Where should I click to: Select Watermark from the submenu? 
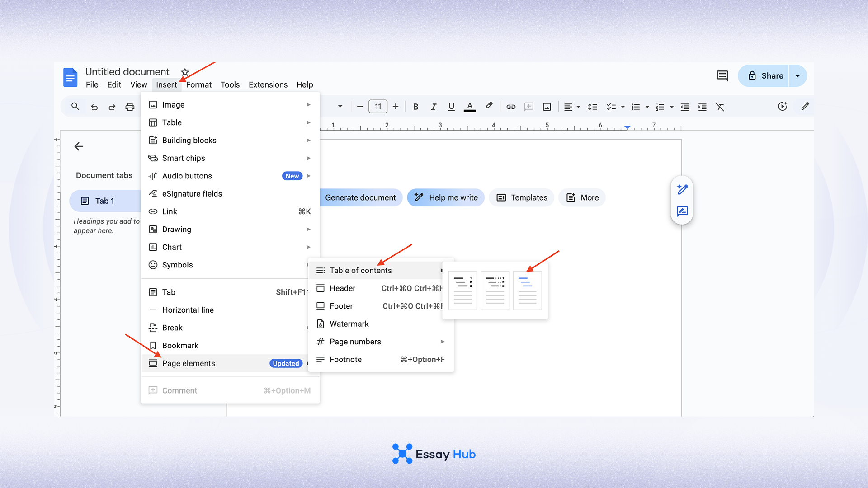point(349,324)
